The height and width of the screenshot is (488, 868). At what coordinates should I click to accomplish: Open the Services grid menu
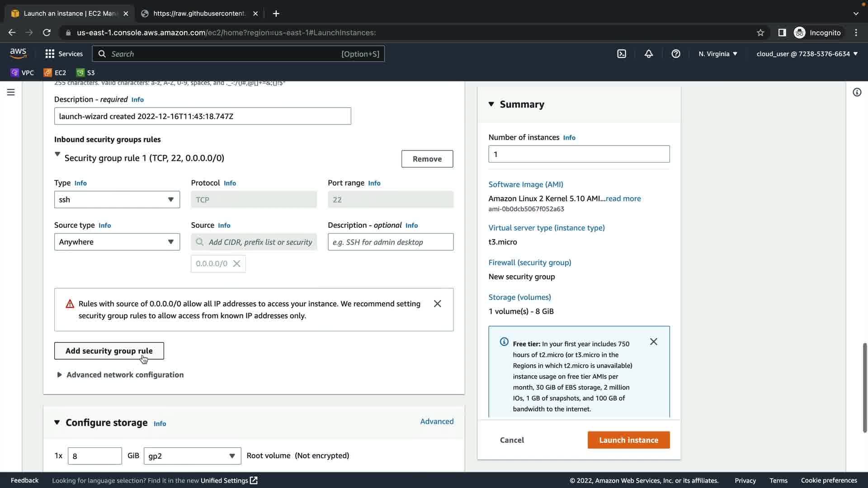pos(64,54)
